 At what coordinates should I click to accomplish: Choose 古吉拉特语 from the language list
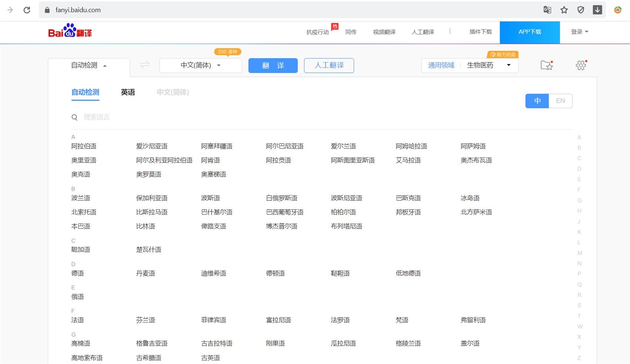(x=217, y=344)
